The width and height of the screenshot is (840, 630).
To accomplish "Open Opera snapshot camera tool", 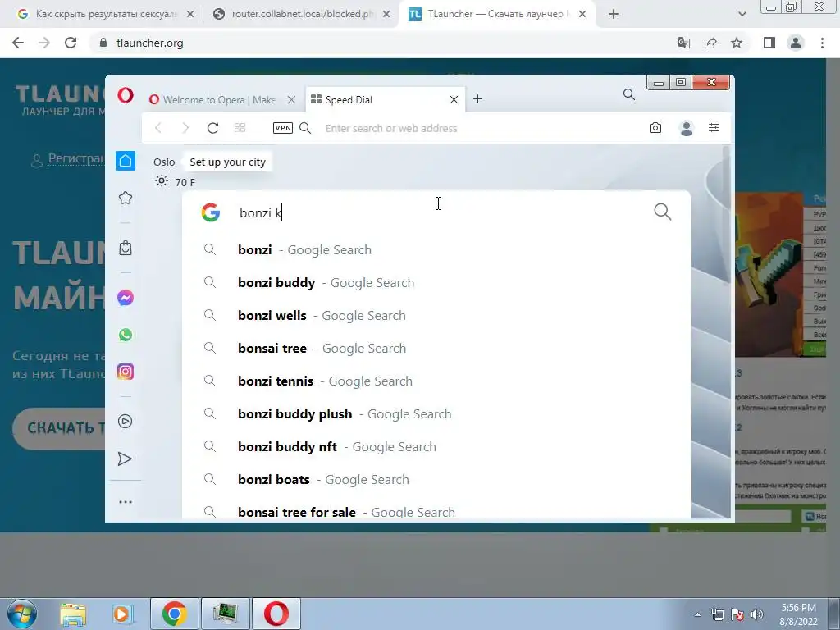I will 655,128.
